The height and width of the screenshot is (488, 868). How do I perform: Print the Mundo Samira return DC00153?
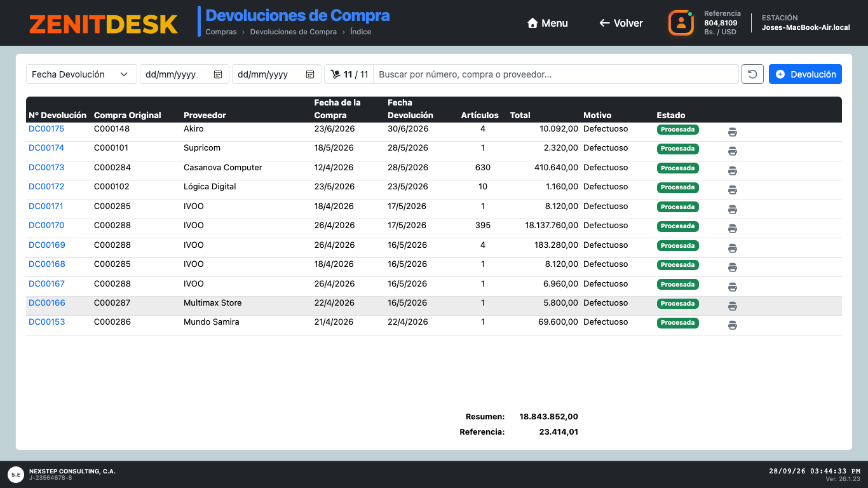(733, 325)
